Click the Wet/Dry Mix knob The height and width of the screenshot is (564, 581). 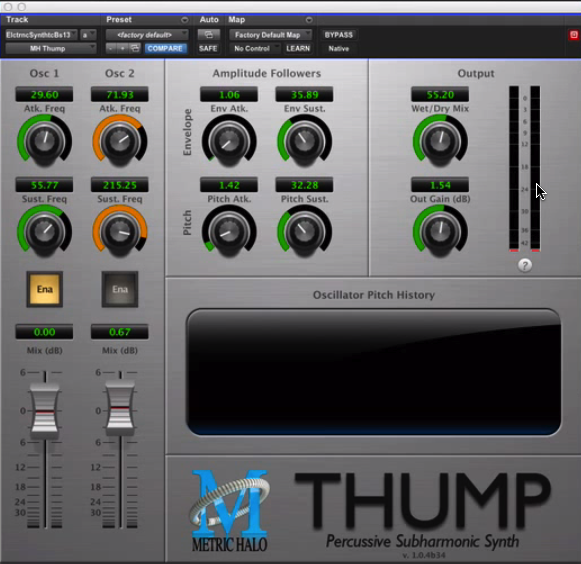tap(440, 141)
